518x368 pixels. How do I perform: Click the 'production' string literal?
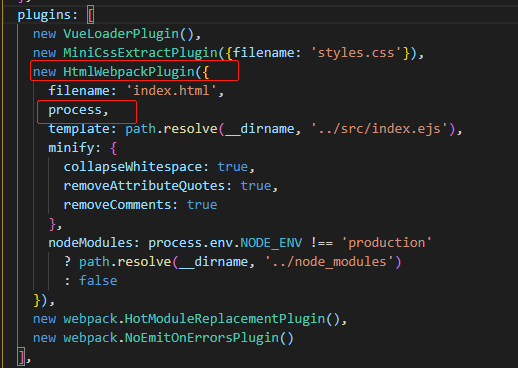point(387,243)
